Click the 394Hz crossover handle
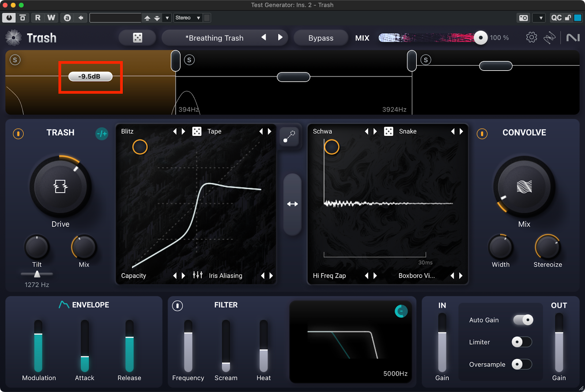The image size is (585, 392). point(175,61)
